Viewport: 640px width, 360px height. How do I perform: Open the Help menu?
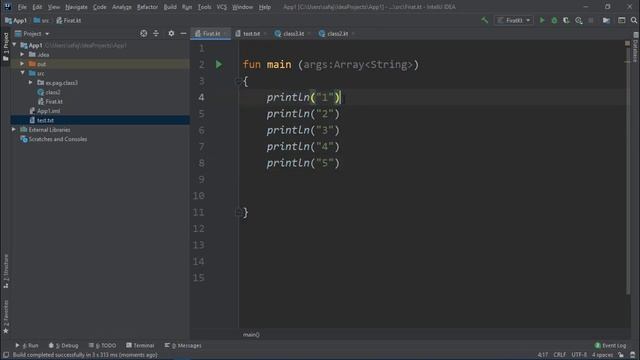[264, 7]
